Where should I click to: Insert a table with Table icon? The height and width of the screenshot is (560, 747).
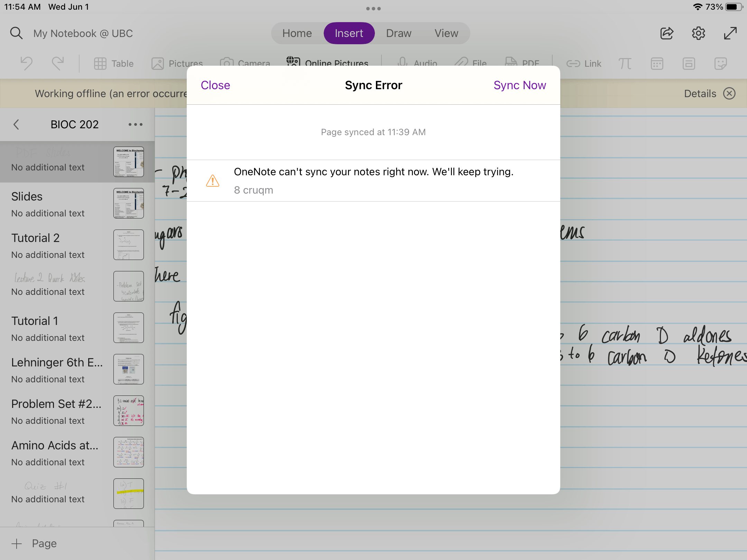114,64
